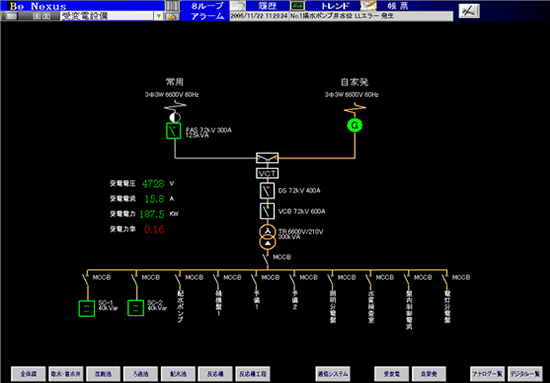Click the PAS switch symbol on the 常用 line
550x383 pixels.
point(173,130)
